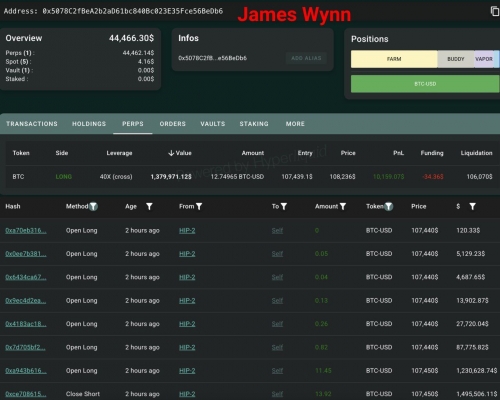Copy the wallet address with clipboard icon
The width and height of the screenshot is (500, 400).
[x=495, y=11]
